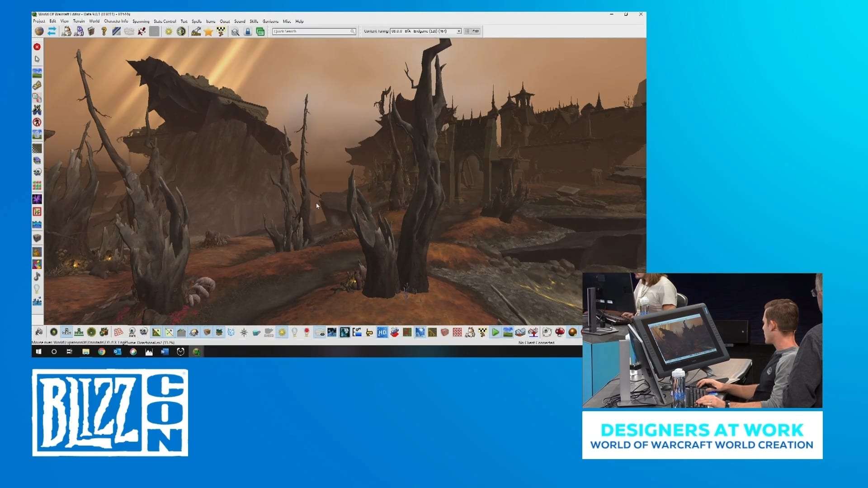868x488 pixels.
Task: Open the Terrain menu
Action: click(x=79, y=21)
